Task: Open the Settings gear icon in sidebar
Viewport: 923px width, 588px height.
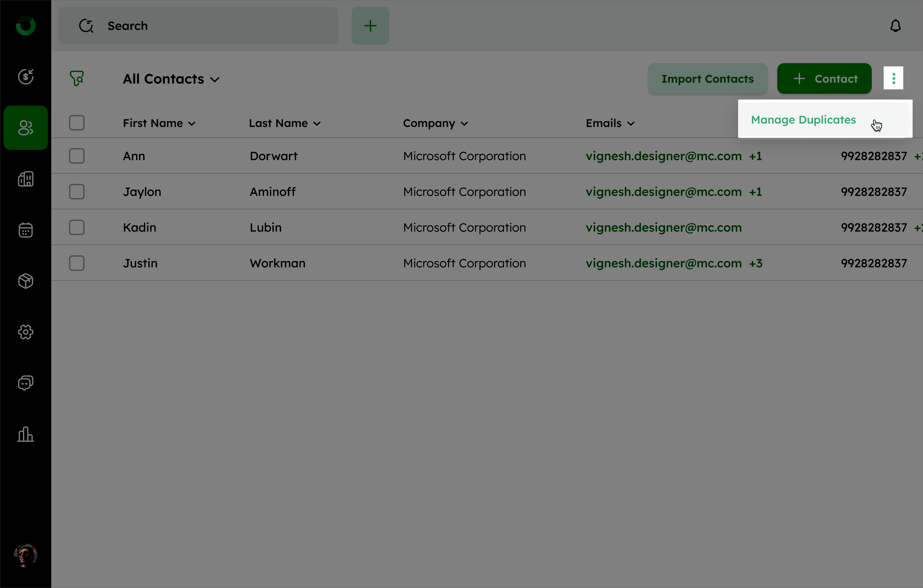Action: pos(26,332)
